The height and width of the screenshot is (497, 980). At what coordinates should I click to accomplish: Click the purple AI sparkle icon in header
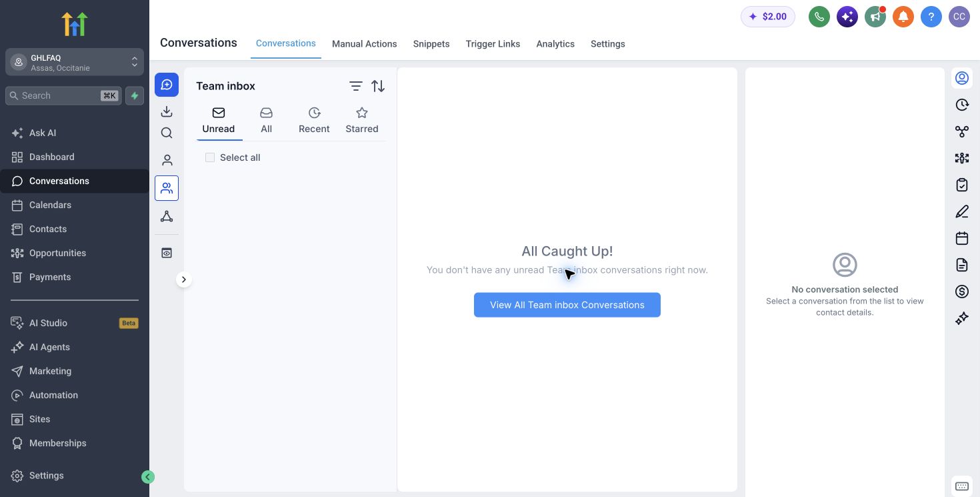(x=847, y=17)
